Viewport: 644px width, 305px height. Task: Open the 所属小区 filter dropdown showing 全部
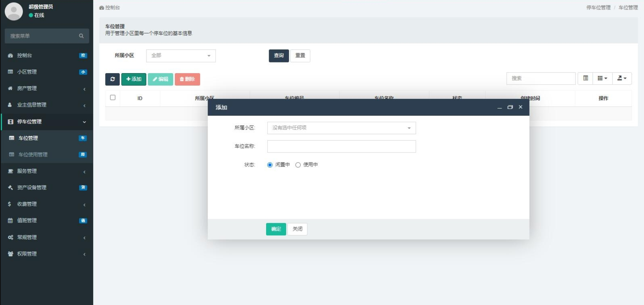(x=181, y=55)
